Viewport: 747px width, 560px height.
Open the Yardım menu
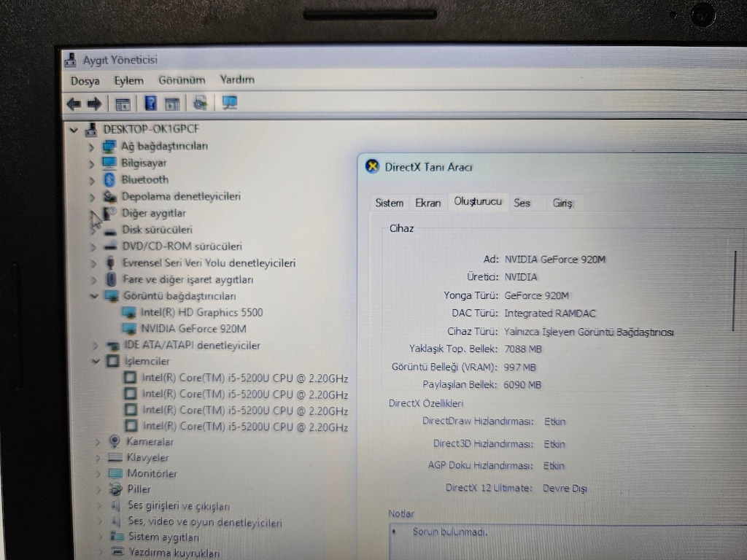click(237, 79)
